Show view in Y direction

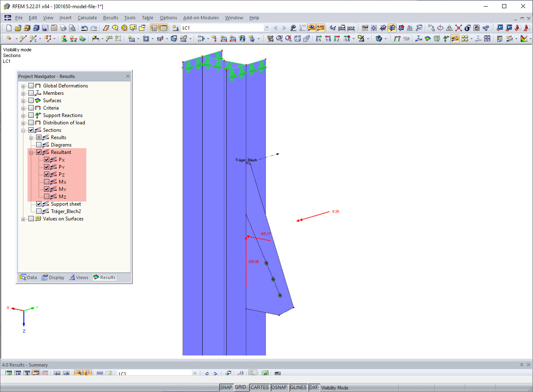tap(328, 39)
